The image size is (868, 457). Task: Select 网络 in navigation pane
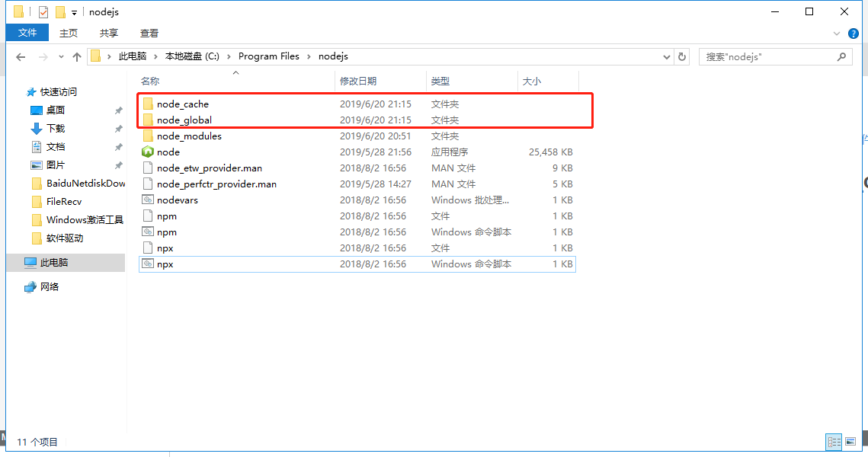point(50,286)
